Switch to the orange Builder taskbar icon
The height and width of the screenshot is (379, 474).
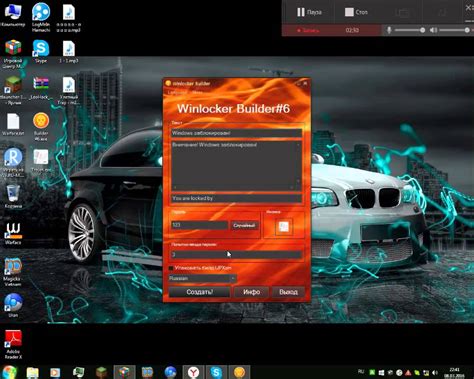click(x=239, y=372)
